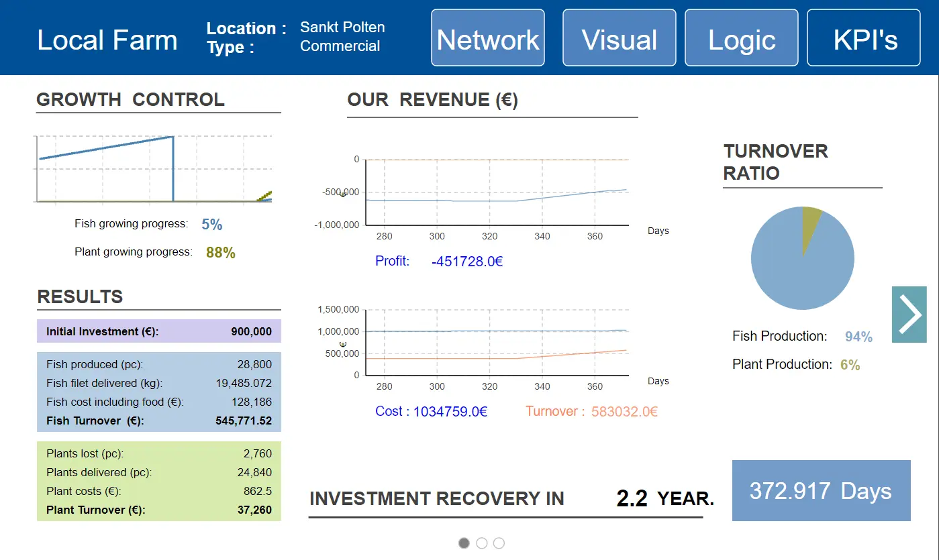Click the Growth Control chart

point(154,168)
